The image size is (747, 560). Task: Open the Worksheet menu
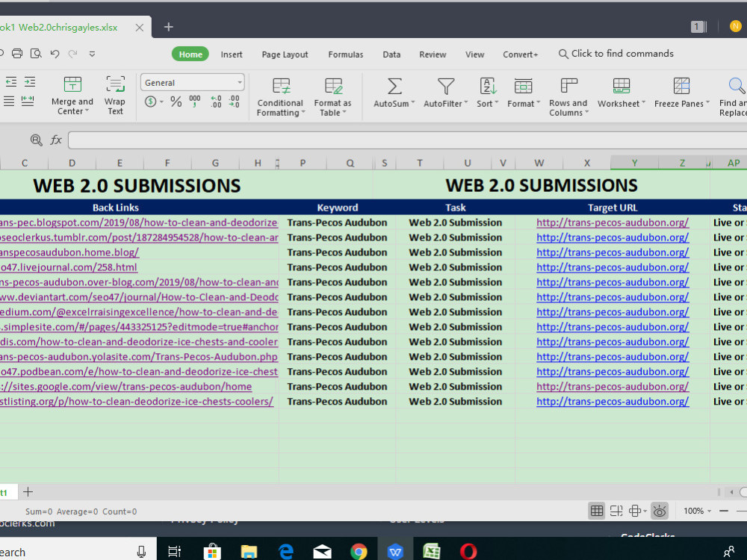click(622, 93)
